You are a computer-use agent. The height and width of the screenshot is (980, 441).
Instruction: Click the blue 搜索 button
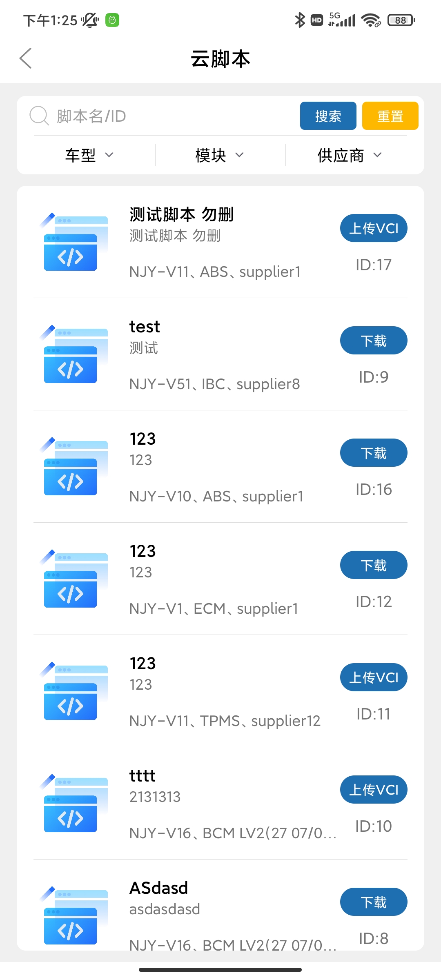(328, 116)
